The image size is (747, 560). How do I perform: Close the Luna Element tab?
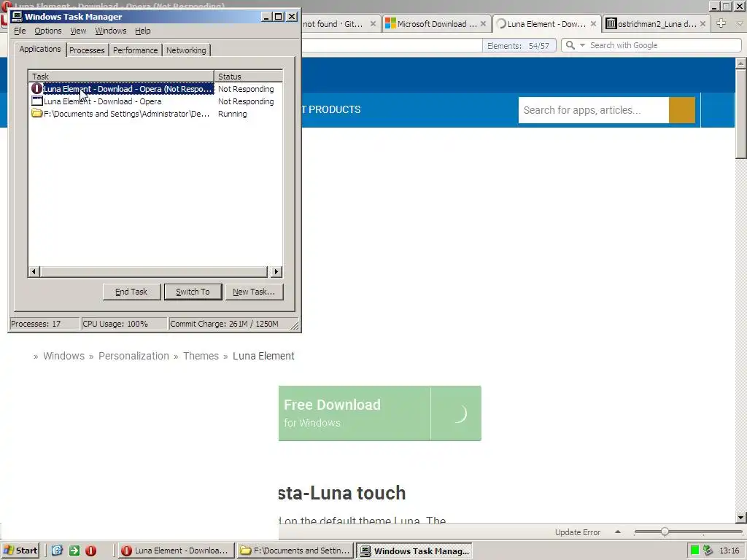[593, 24]
